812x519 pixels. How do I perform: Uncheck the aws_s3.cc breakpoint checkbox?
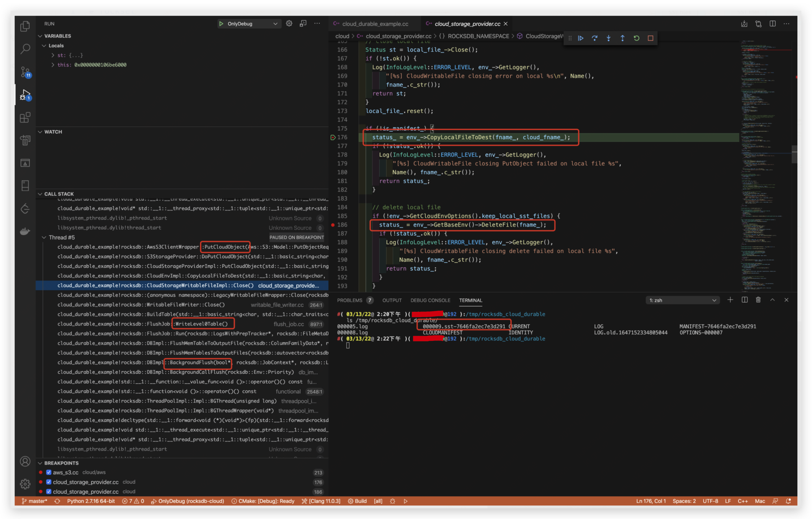point(49,472)
